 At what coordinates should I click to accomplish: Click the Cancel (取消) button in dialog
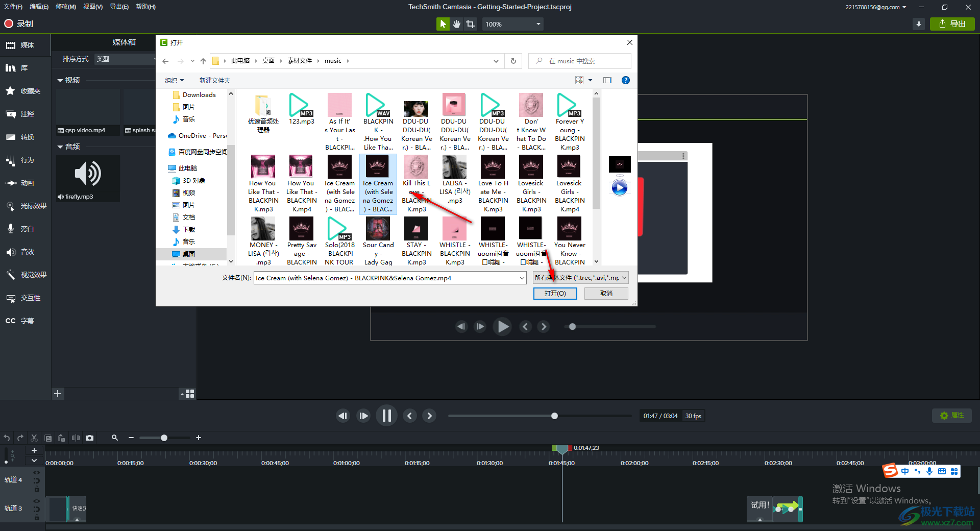[606, 294]
